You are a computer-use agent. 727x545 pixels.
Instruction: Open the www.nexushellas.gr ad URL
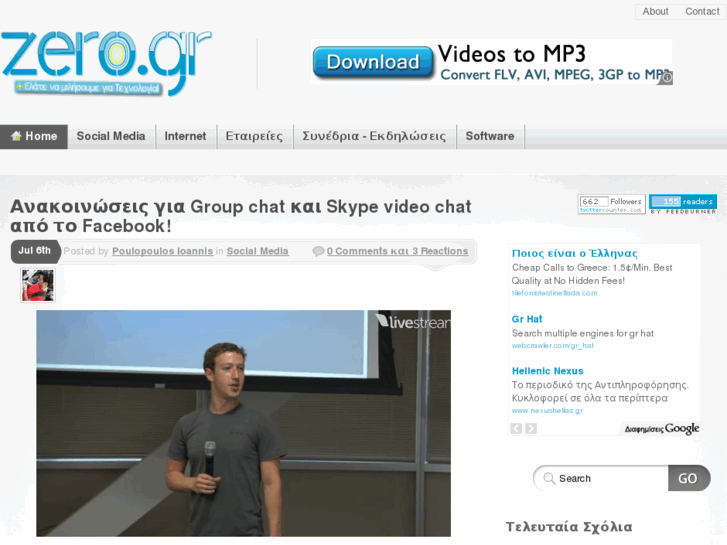pyautogui.click(x=547, y=410)
